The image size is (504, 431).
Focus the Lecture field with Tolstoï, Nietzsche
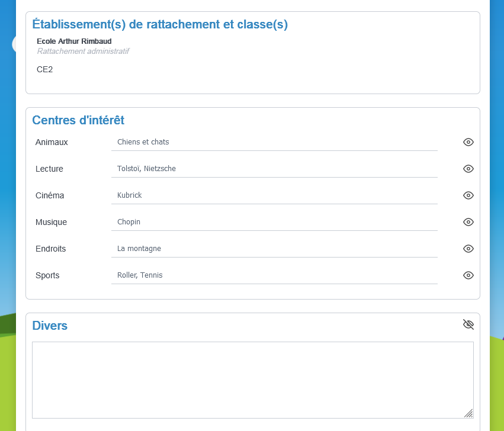click(x=274, y=169)
